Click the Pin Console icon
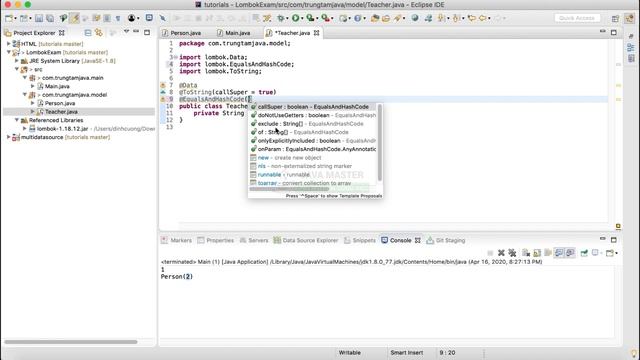This screenshot has height=360, width=640. click(584, 253)
